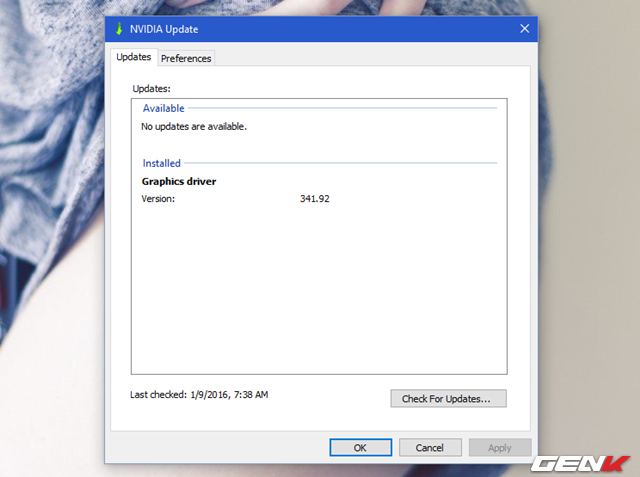The width and height of the screenshot is (640, 477).
Task: Dismiss the dialog with Cancel
Action: coord(430,448)
